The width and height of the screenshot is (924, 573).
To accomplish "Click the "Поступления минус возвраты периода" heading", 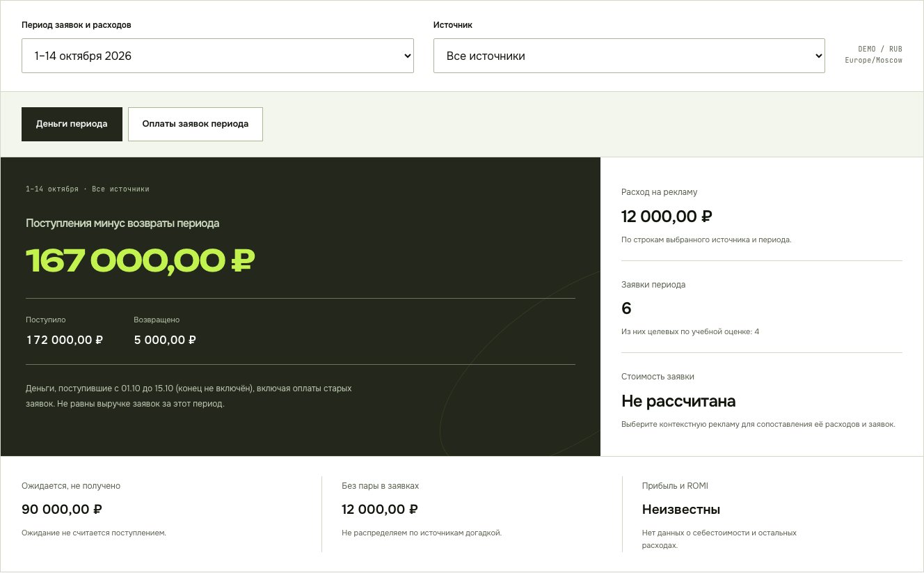I will pyautogui.click(x=122, y=223).
